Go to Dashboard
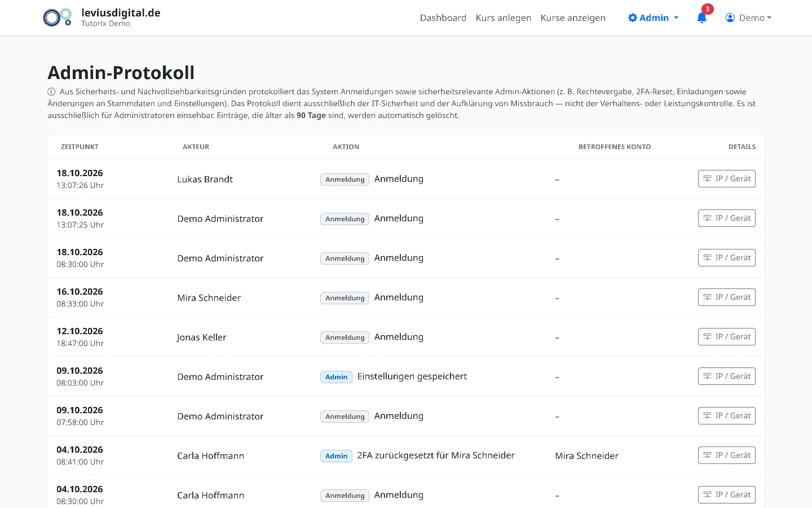This screenshot has height=508, width=812. [443, 17]
